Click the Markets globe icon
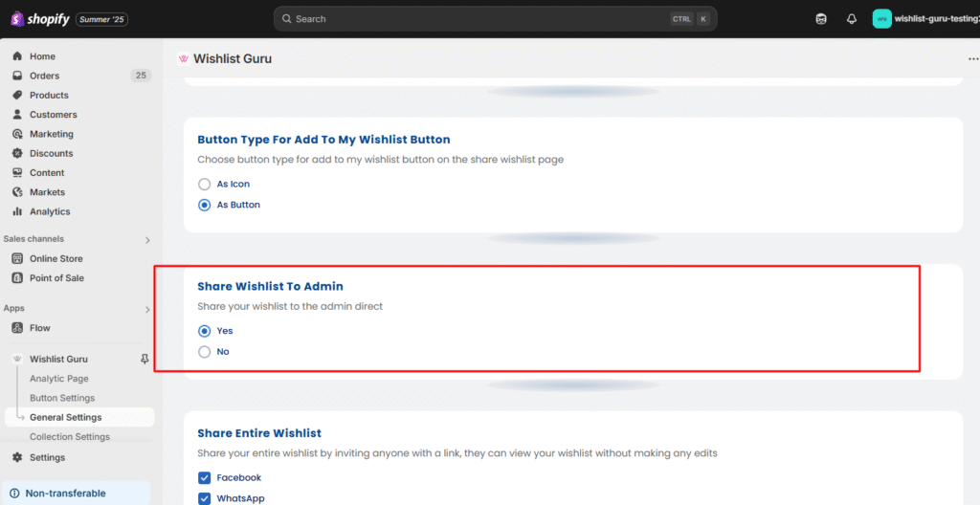 (x=17, y=192)
